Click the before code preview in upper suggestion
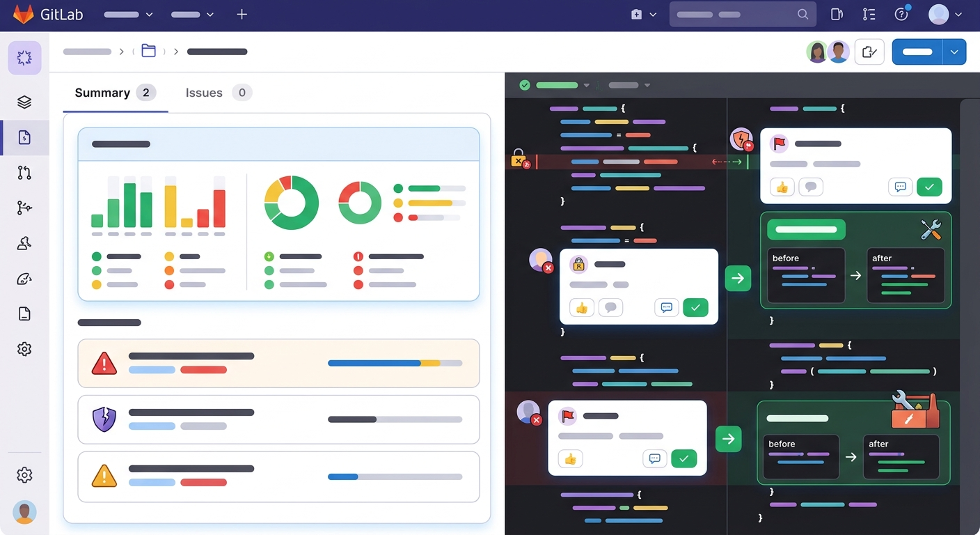980x535 pixels. click(805, 275)
